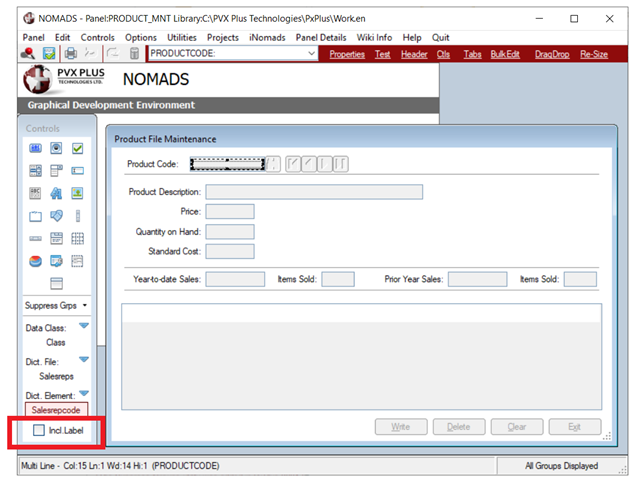Click the calculator icon in toolbar
Image resolution: width=632 pixels, height=479 pixels.
tap(134, 54)
